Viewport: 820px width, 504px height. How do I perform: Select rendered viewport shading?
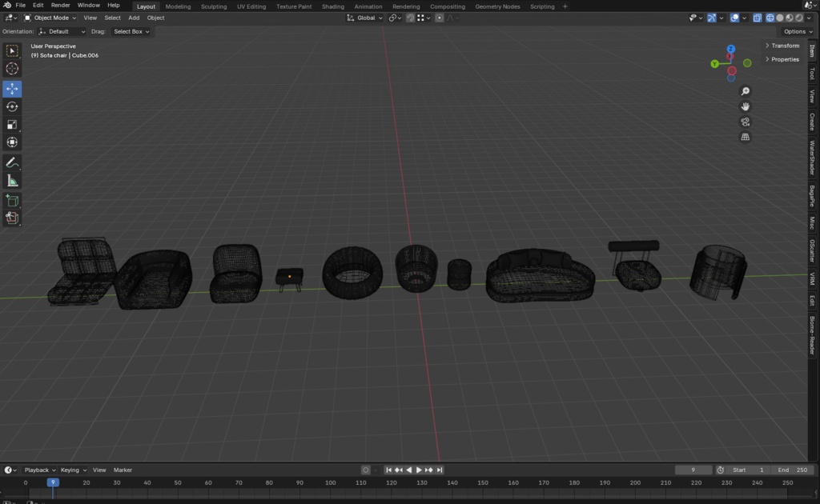click(x=799, y=18)
